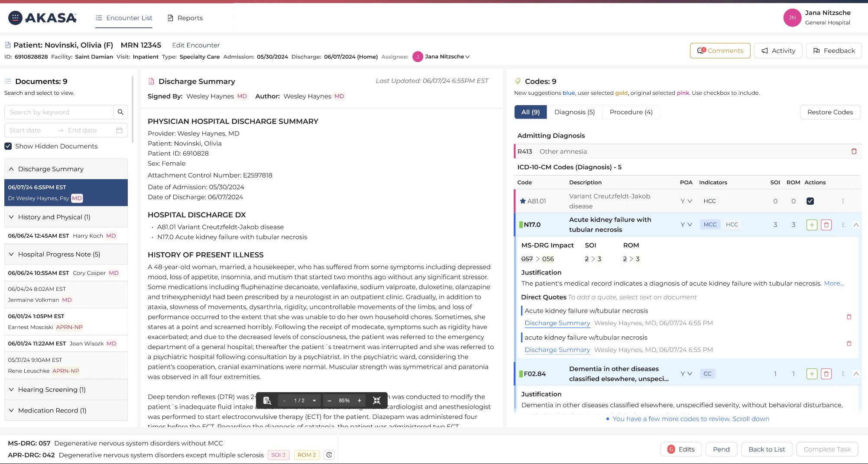Click the Start date field
Image resolution: width=868 pixels, height=464 pixels.
coord(30,130)
